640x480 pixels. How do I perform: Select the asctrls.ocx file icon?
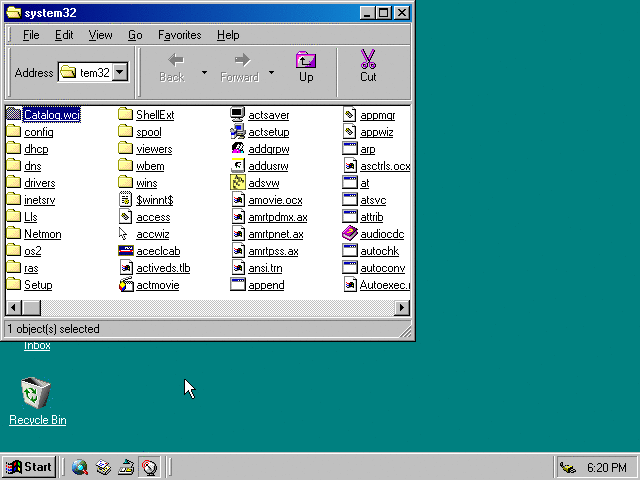pyautogui.click(x=350, y=165)
